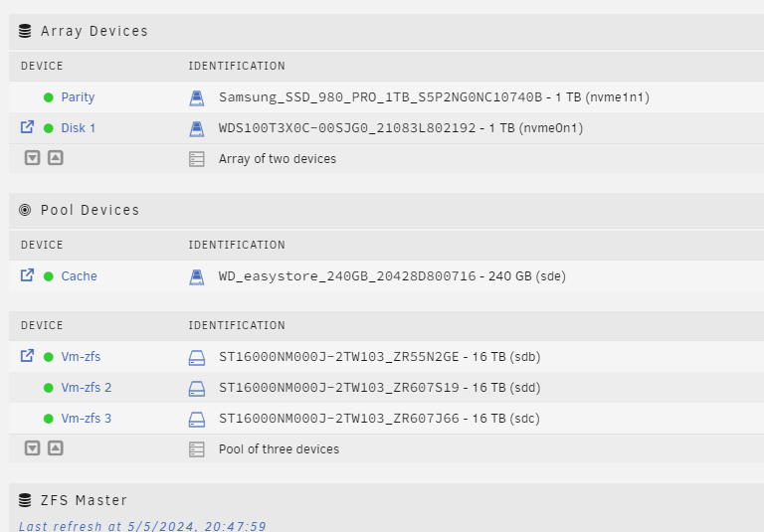The height and width of the screenshot is (532, 764).
Task: Browse Vm-zfs via external-link icon
Action: (x=27, y=356)
